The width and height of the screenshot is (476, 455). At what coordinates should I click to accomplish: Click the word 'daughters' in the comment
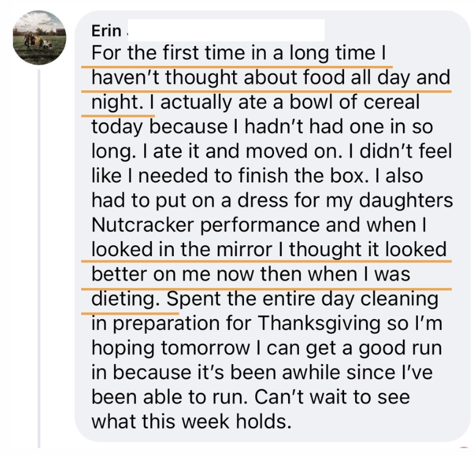click(406, 201)
